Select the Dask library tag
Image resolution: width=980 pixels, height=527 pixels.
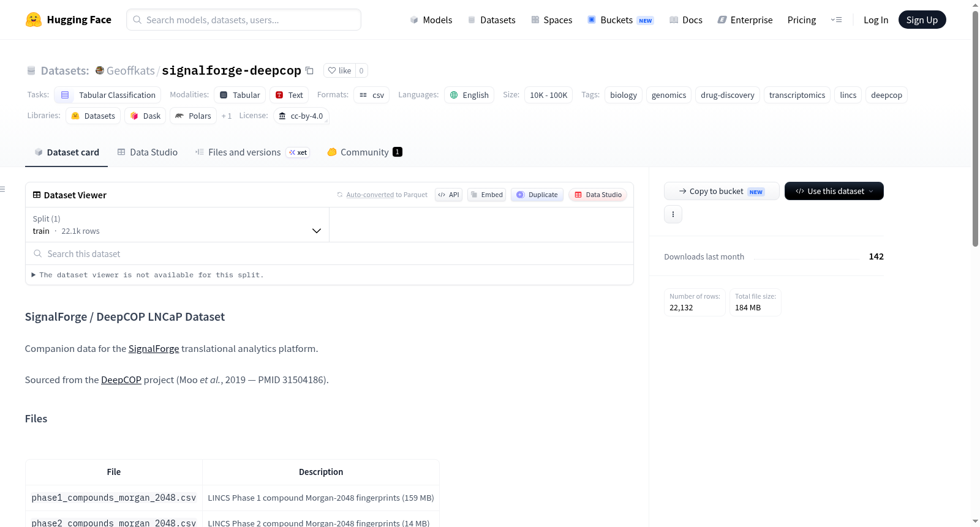145,116
